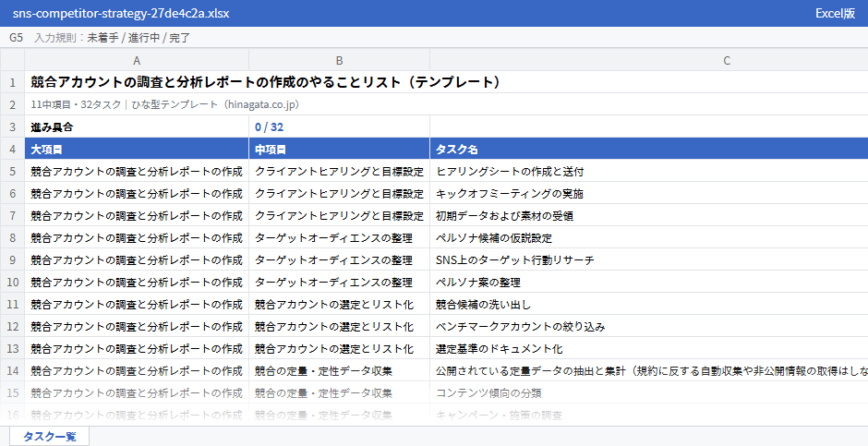The width and height of the screenshot is (868, 446).
Task: Click the file name sns-competitor-strategy-27de4c2a.xlsx
Action: 121,13
